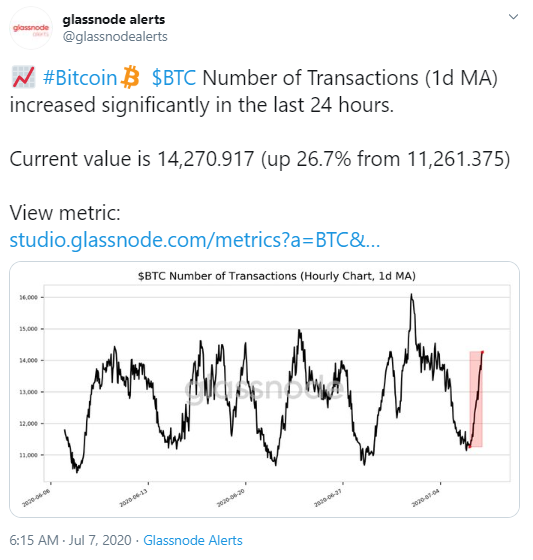Click the glassnode watermark in chart
Image resolution: width=533 pixels, height=560 pixels.
point(264,389)
